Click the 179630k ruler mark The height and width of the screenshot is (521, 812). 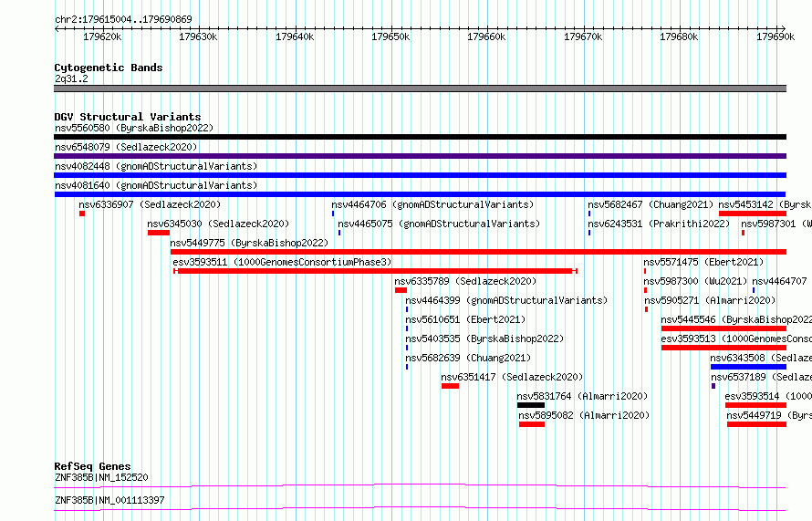coord(198,36)
